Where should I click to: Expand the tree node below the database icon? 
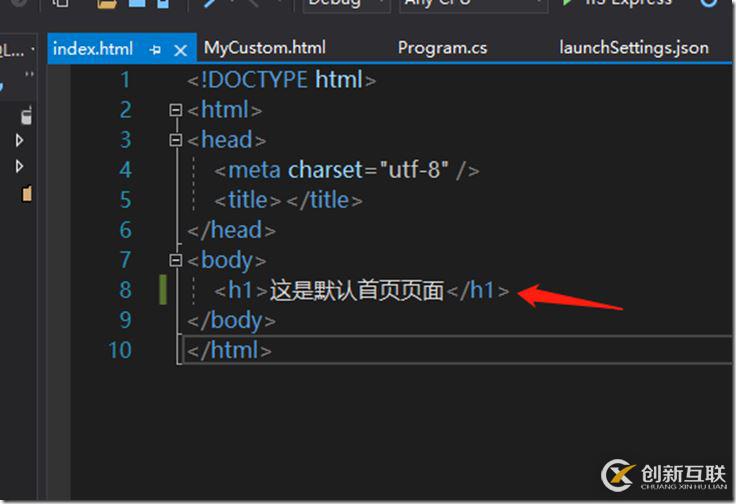click(19, 140)
